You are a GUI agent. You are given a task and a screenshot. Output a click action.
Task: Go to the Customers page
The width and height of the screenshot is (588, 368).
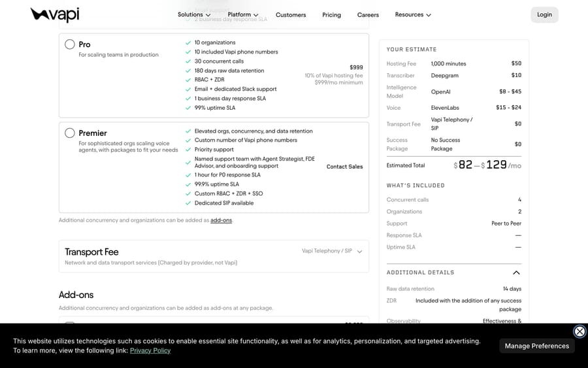click(x=291, y=14)
